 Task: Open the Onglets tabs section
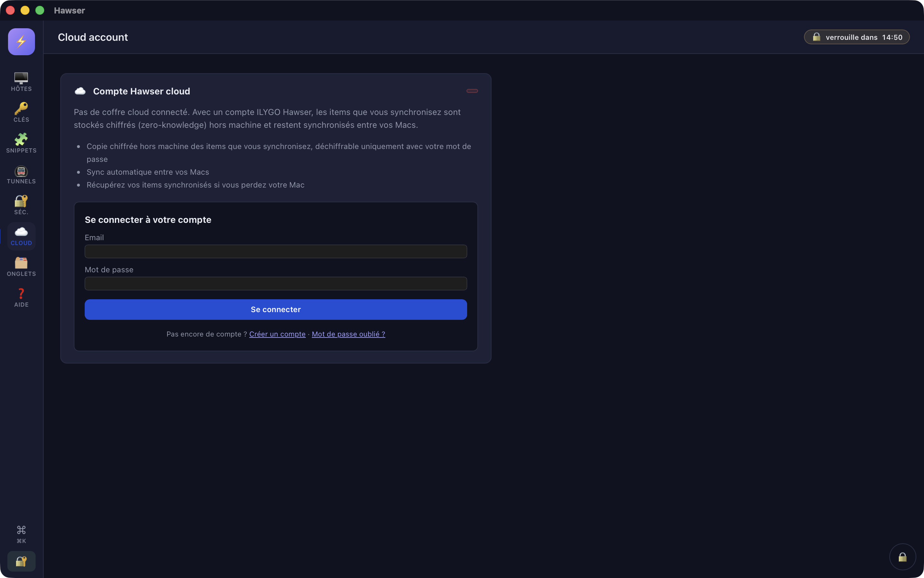(21, 267)
